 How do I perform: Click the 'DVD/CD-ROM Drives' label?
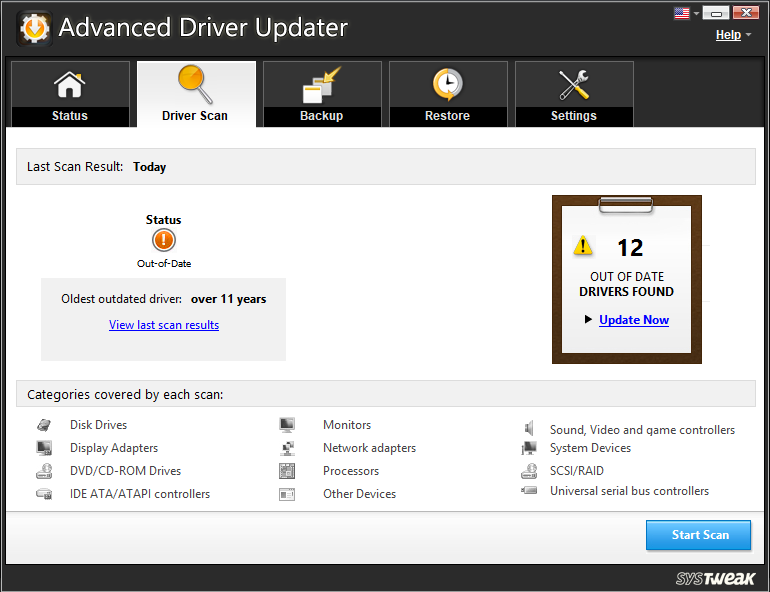tap(125, 471)
